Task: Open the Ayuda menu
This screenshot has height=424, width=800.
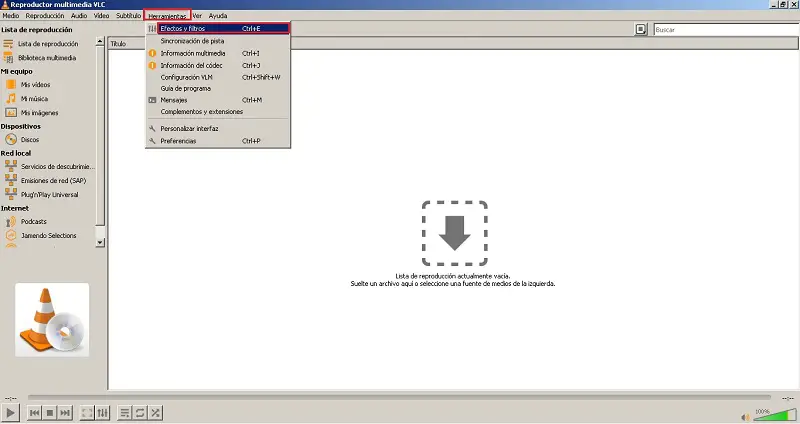Action: pyautogui.click(x=218, y=16)
